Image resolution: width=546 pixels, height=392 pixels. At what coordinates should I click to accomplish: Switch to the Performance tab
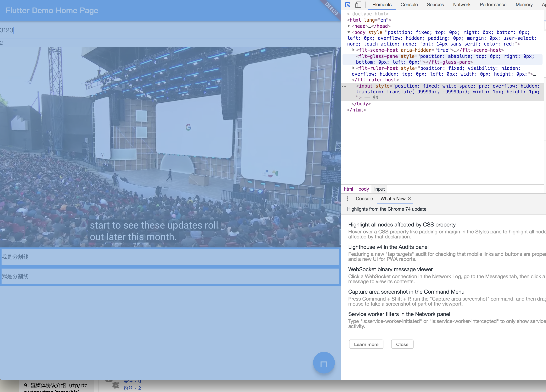tap(493, 5)
